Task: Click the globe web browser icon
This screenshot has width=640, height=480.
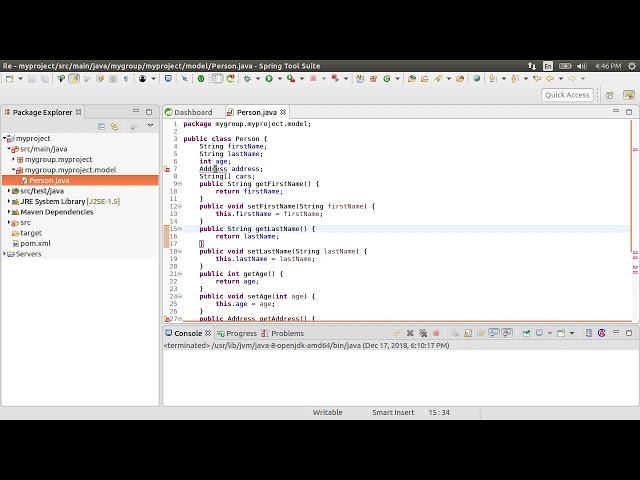Action: pyautogui.click(x=476, y=78)
